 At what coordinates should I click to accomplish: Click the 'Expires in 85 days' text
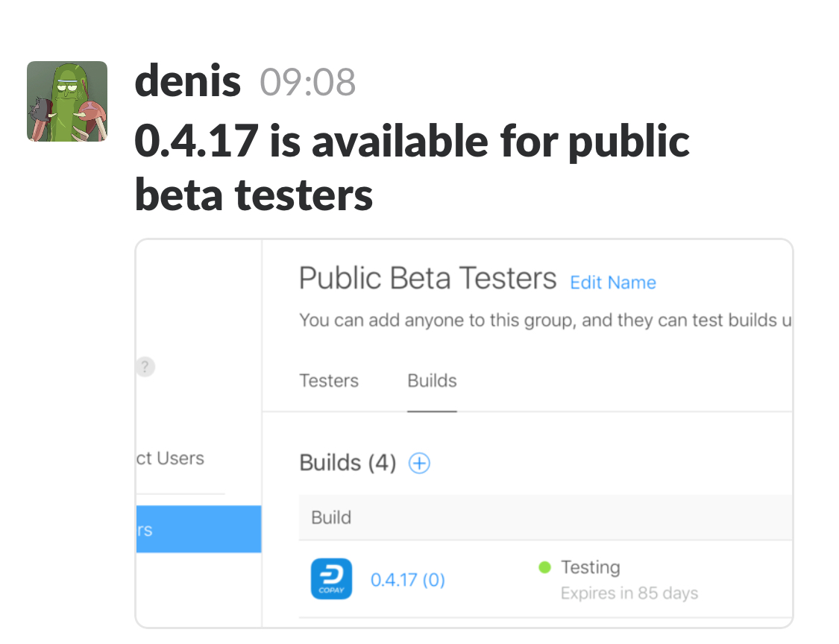click(629, 593)
